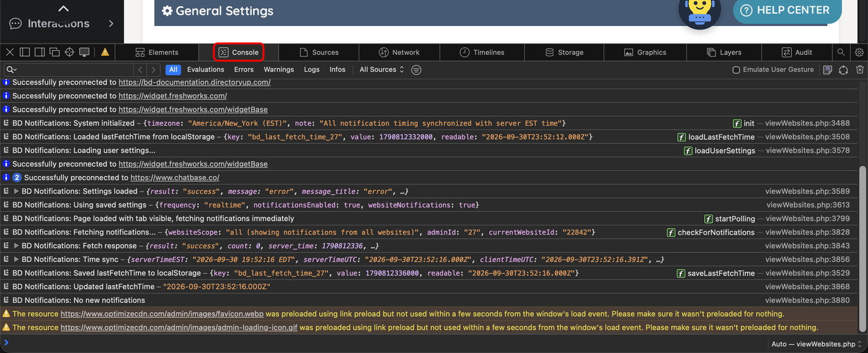Image resolution: width=868 pixels, height=353 pixels.
Task: Expand the Time sync object
Action: point(16,259)
